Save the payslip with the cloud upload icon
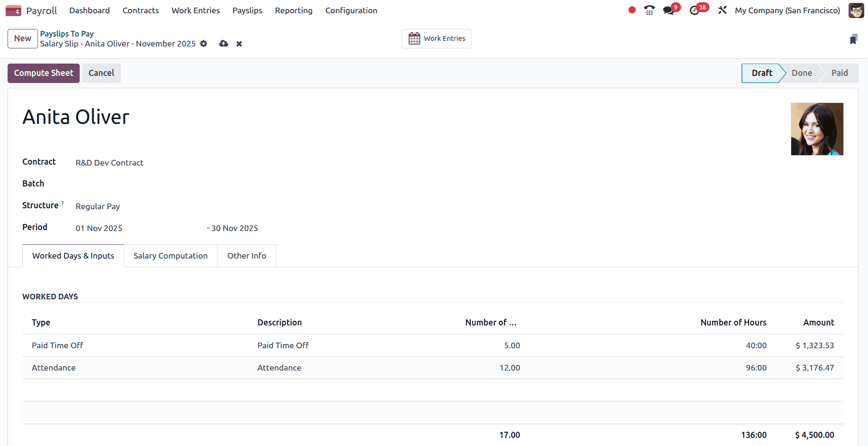The width and height of the screenshot is (868, 446). (223, 44)
